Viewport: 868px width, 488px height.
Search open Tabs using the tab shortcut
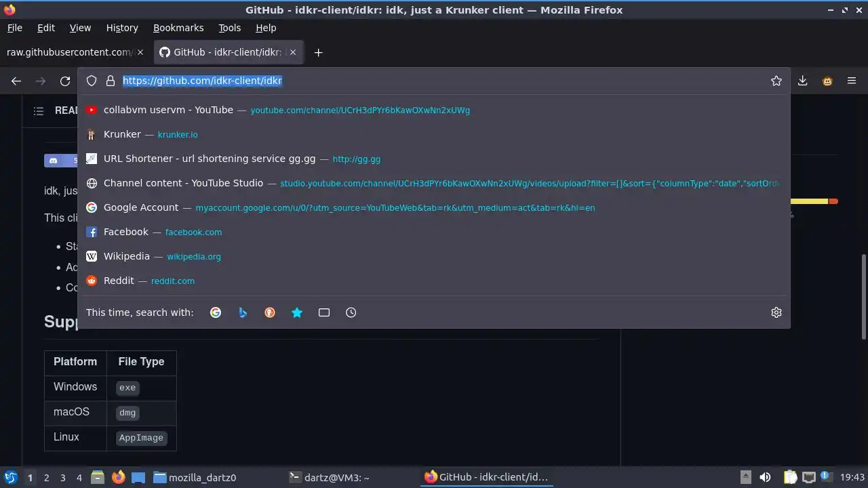click(324, 312)
